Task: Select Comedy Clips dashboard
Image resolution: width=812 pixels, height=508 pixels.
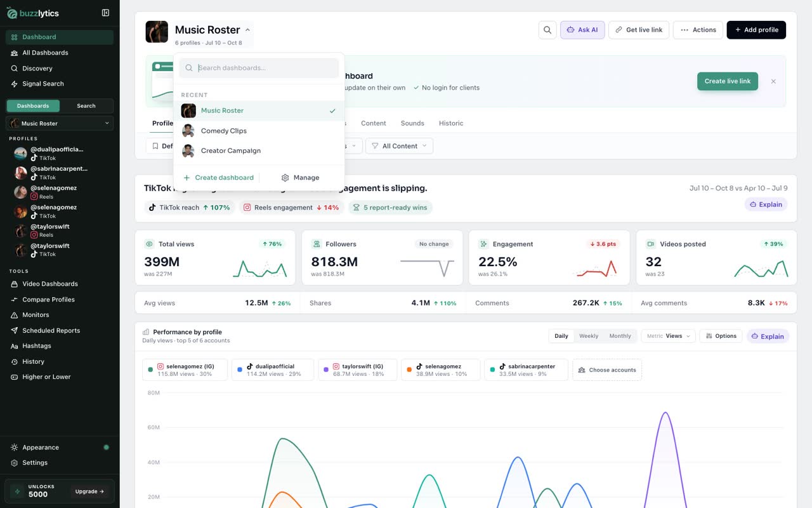Action: click(259, 131)
